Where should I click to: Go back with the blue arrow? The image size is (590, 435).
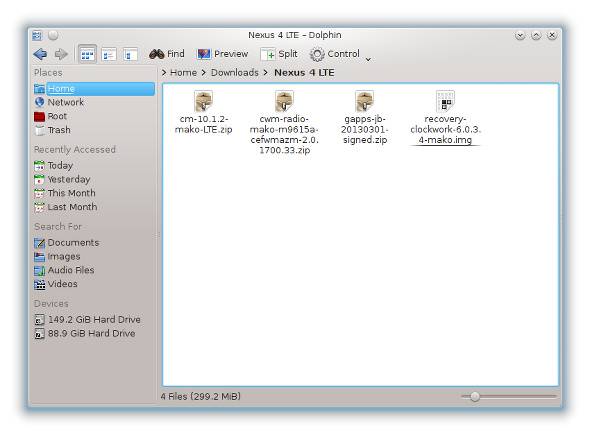[x=40, y=54]
